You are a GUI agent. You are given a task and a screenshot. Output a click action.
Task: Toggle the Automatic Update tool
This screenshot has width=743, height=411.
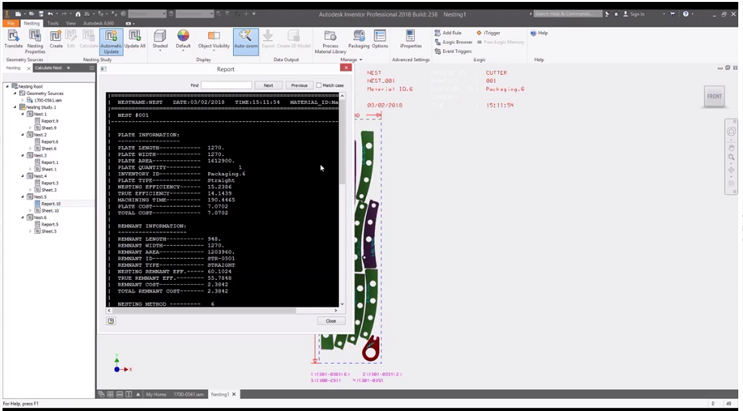(111, 38)
